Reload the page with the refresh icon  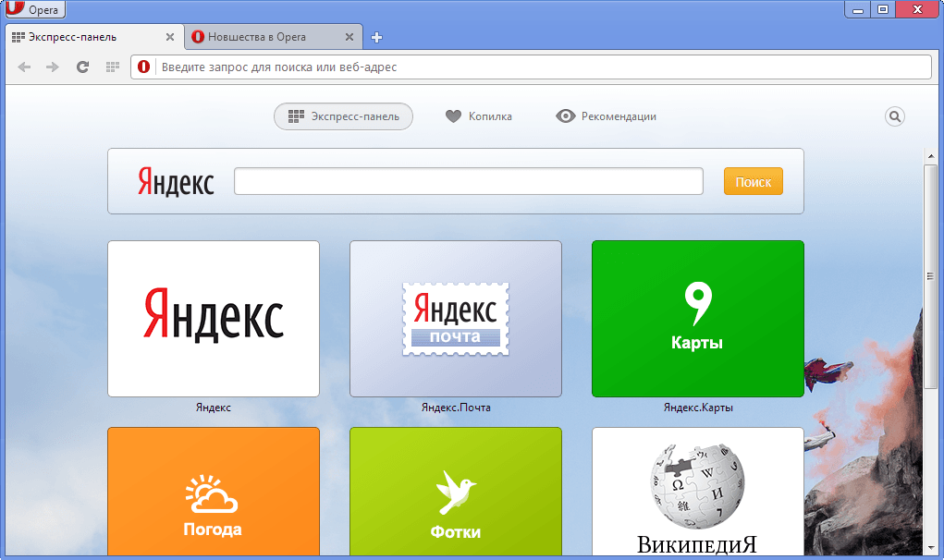82,67
